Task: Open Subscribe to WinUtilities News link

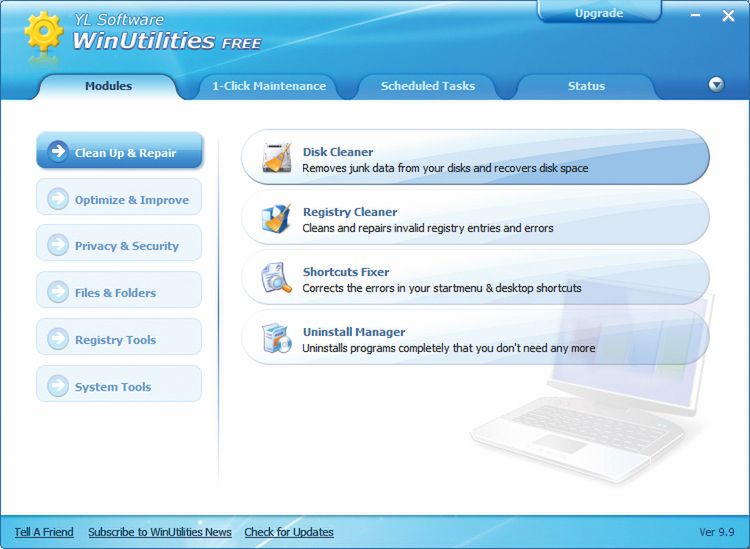Action: [x=160, y=532]
